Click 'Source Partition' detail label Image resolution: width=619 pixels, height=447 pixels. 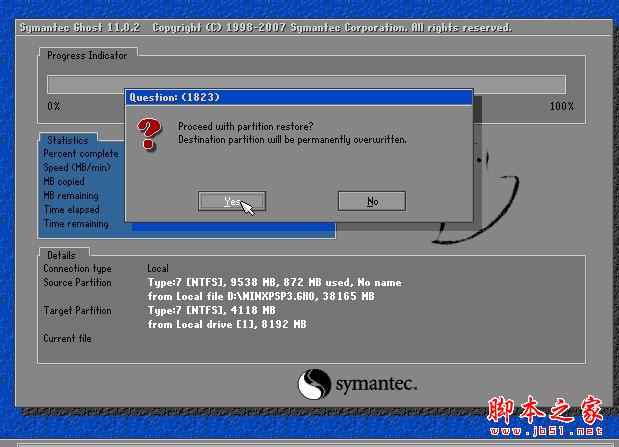[x=77, y=282]
